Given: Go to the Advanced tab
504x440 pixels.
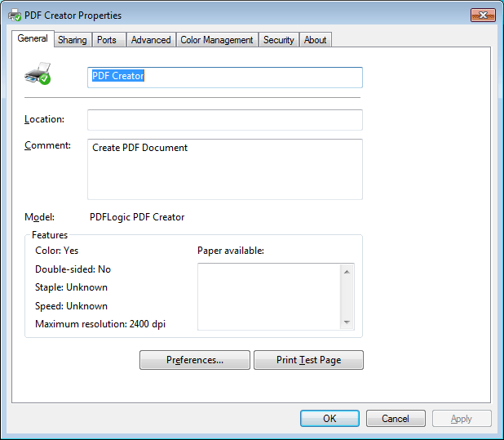Looking at the screenshot, I should point(151,40).
